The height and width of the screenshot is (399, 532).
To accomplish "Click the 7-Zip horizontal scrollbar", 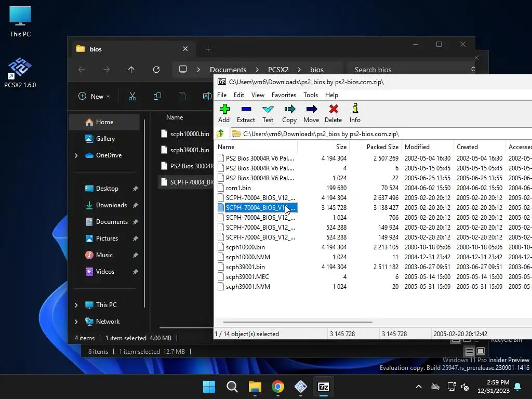I will (298, 322).
